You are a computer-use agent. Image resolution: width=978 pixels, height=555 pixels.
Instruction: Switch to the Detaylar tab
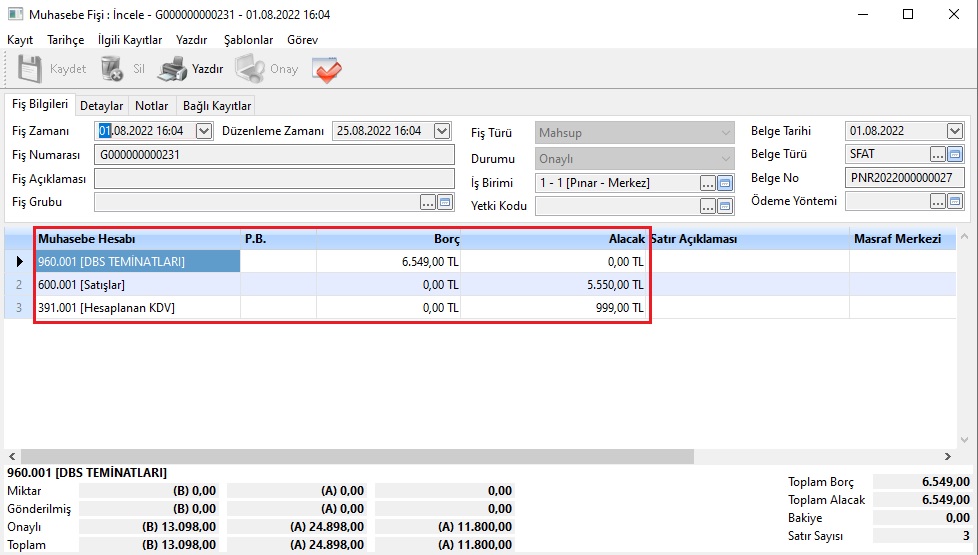point(101,106)
